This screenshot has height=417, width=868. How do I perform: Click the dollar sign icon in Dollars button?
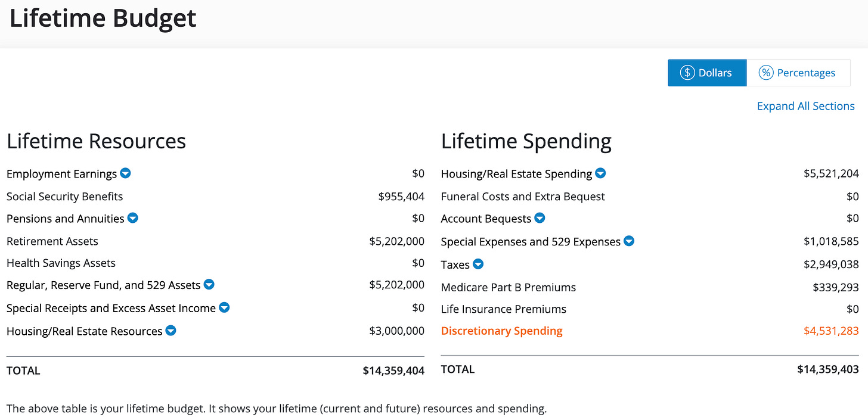coord(687,73)
